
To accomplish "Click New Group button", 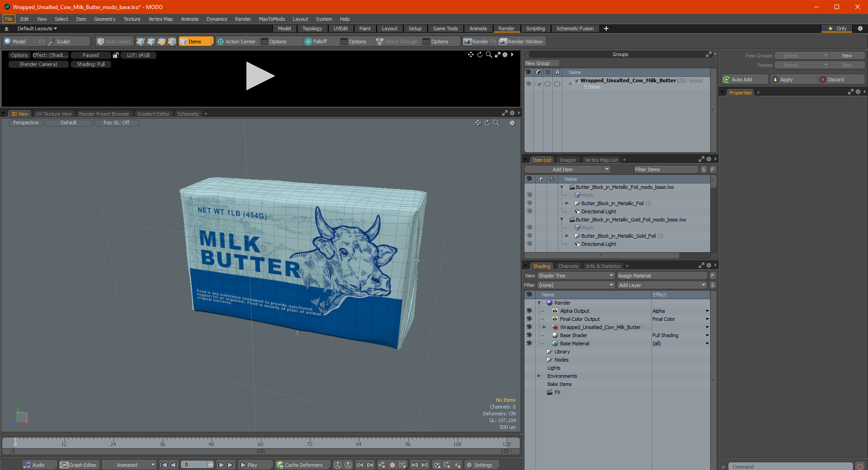I will tap(542, 63).
